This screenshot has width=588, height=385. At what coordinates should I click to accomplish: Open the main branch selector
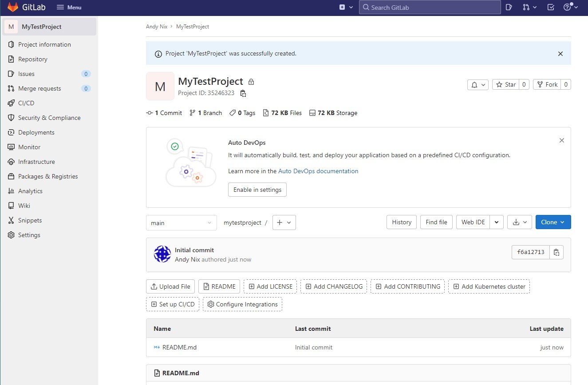click(181, 223)
